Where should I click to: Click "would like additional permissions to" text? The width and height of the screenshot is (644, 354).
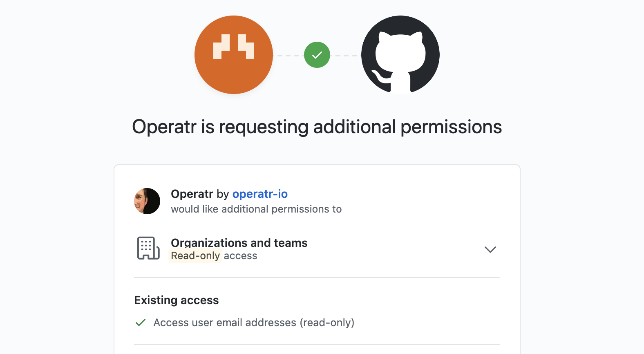(256, 209)
